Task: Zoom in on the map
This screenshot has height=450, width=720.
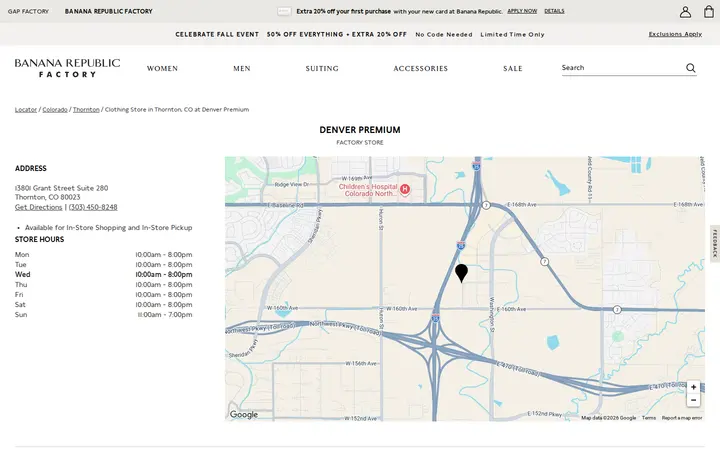Action: point(693,387)
